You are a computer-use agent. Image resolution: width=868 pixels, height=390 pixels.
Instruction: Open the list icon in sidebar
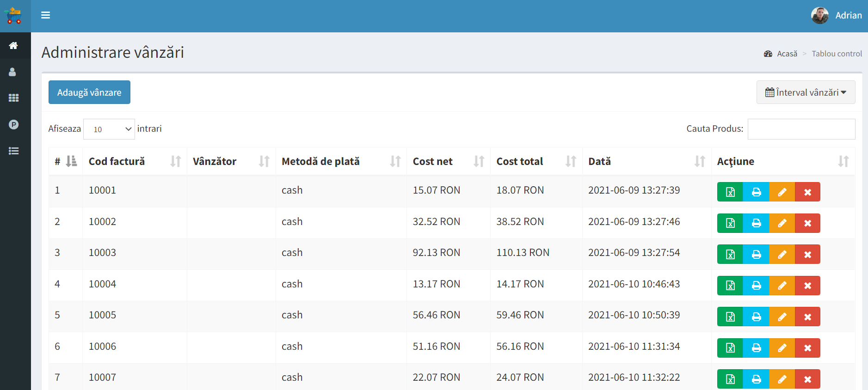(13, 151)
